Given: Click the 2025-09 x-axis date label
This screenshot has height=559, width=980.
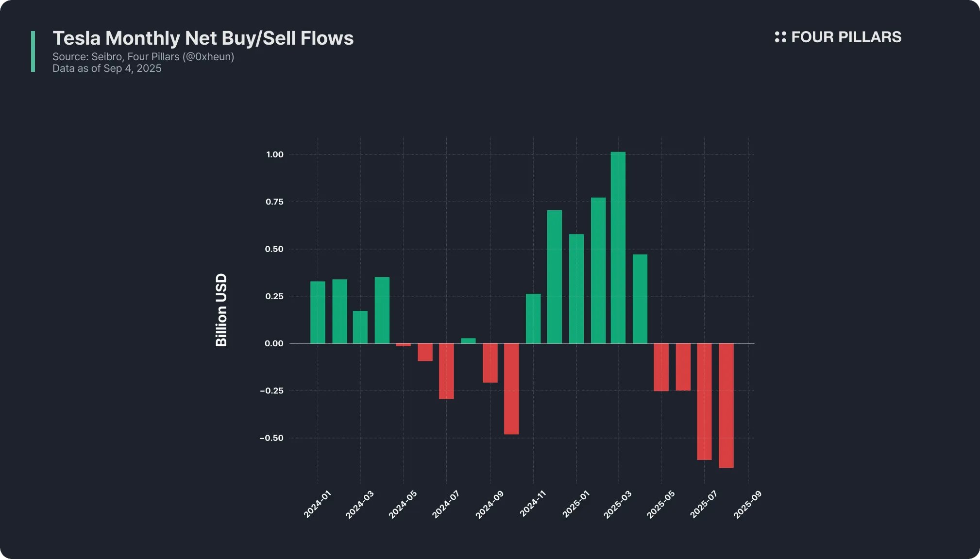Looking at the screenshot, I should coord(747,504).
